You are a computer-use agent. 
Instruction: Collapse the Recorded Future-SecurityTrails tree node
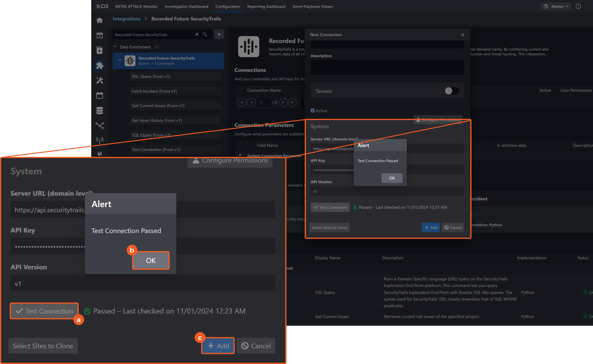pyautogui.click(x=120, y=60)
